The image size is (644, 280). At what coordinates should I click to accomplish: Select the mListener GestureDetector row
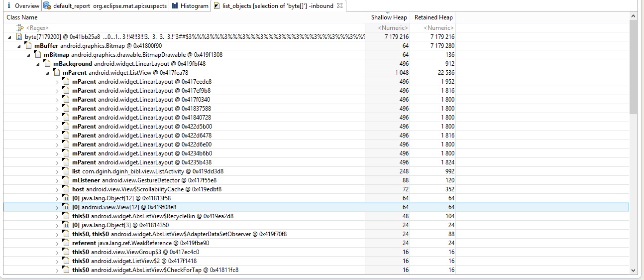coord(316,180)
